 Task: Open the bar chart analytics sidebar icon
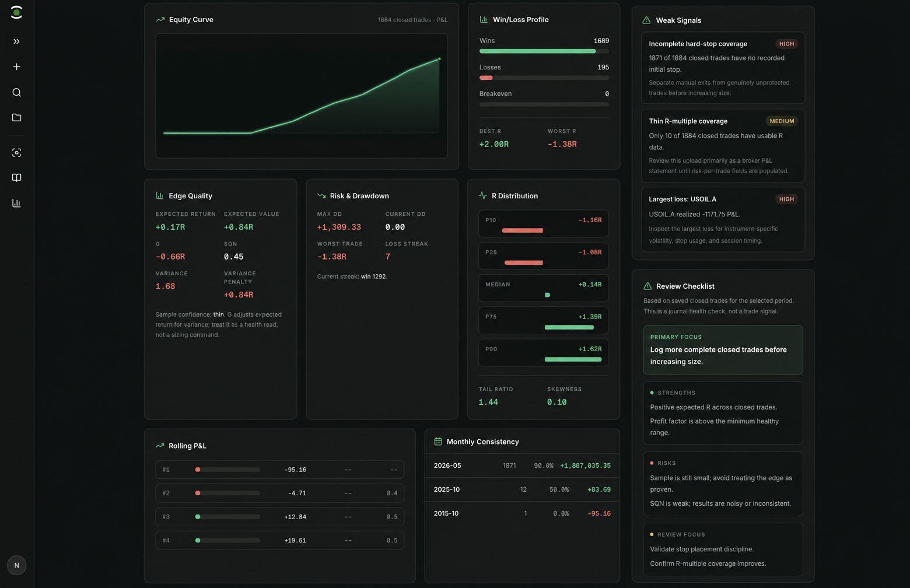tap(16, 203)
